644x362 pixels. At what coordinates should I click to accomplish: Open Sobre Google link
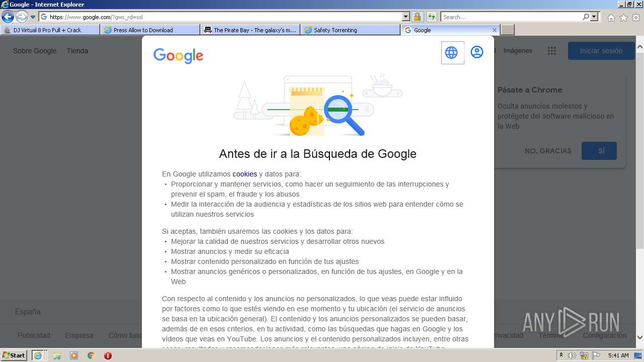point(35,51)
